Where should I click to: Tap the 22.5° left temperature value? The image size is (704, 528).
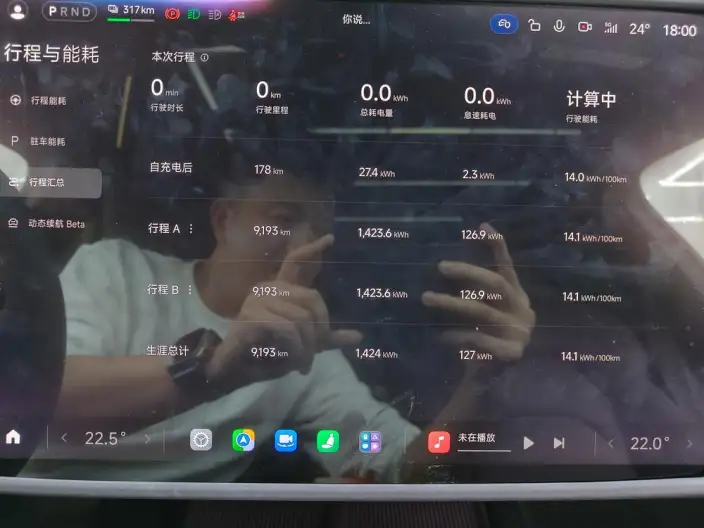point(106,438)
